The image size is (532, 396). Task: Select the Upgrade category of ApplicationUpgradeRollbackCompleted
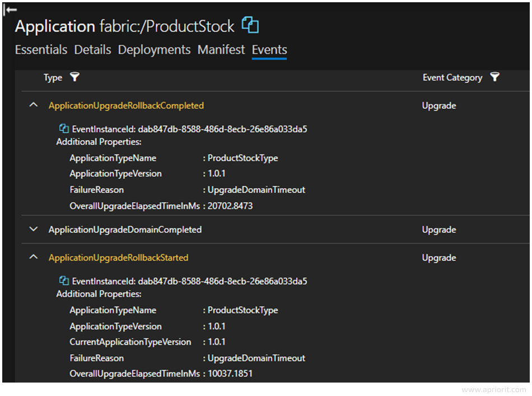[439, 105]
